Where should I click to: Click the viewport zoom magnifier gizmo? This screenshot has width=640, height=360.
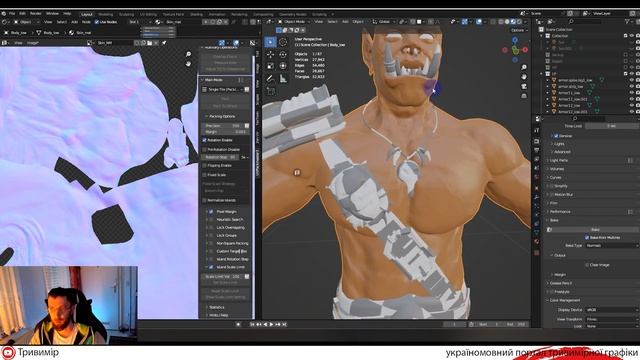pos(524,67)
